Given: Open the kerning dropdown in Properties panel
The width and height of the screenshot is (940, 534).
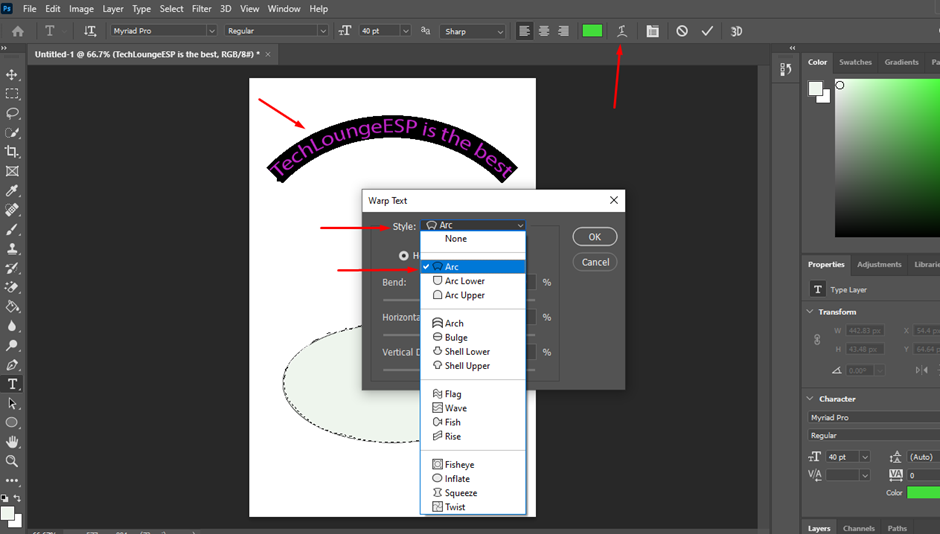Looking at the screenshot, I should pyautogui.click(x=865, y=475).
